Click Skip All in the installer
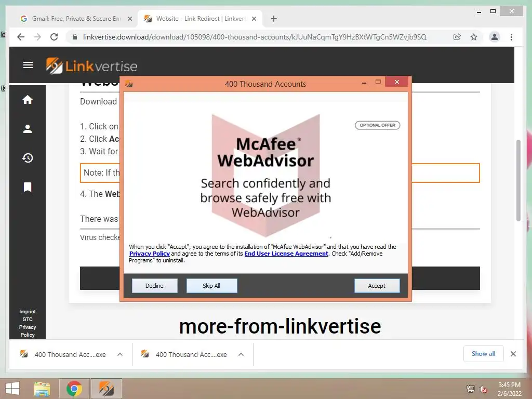Screen dimensions: 532x399 click(x=211, y=286)
